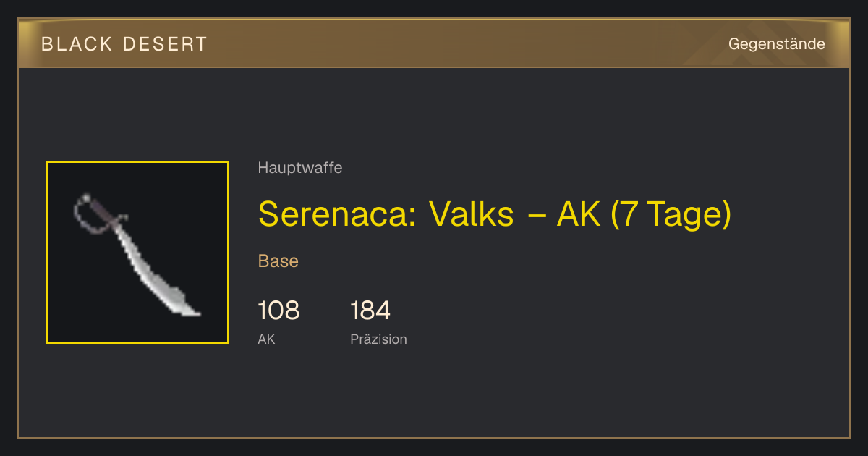The image size is (868, 456).
Task: Select the Präzision stat label
Action: tap(378, 339)
